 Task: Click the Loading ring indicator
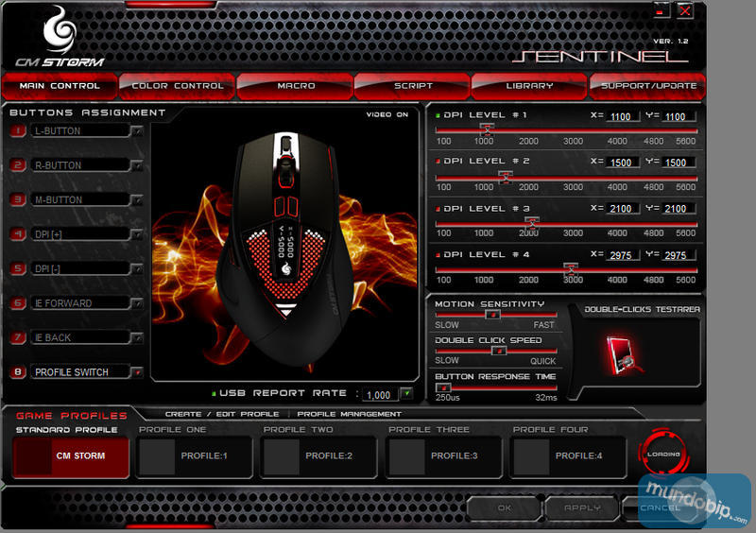coord(663,454)
